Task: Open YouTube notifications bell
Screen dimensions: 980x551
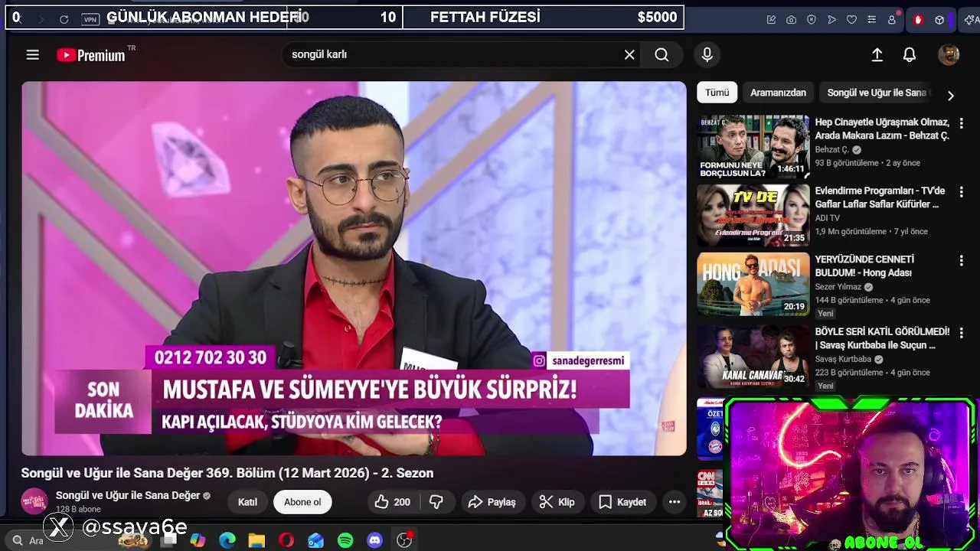Action: click(910, 54)
